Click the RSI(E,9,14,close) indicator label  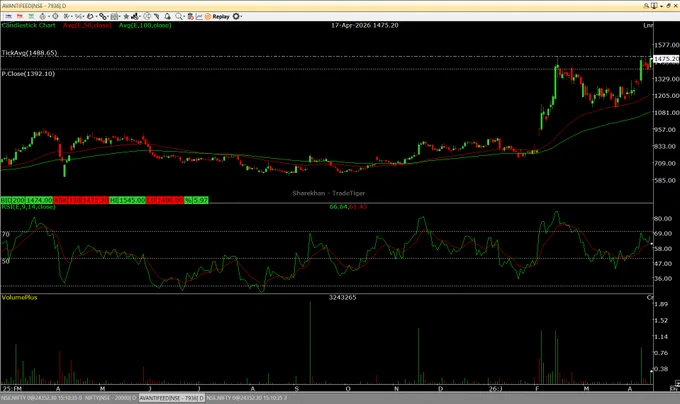[x=28, y=207]
